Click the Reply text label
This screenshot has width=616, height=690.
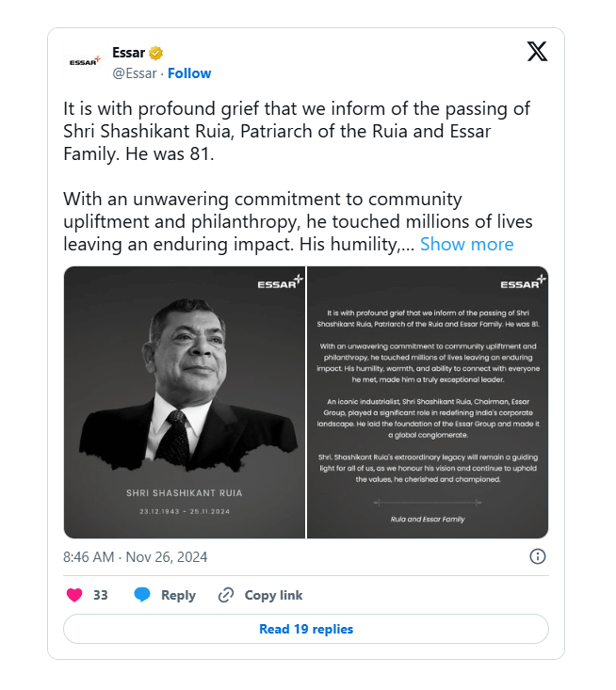pos(178,595)
